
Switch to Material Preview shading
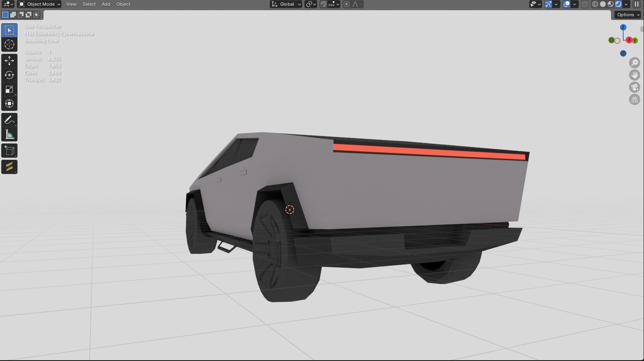pyautogui.click(x=611, y=4)
